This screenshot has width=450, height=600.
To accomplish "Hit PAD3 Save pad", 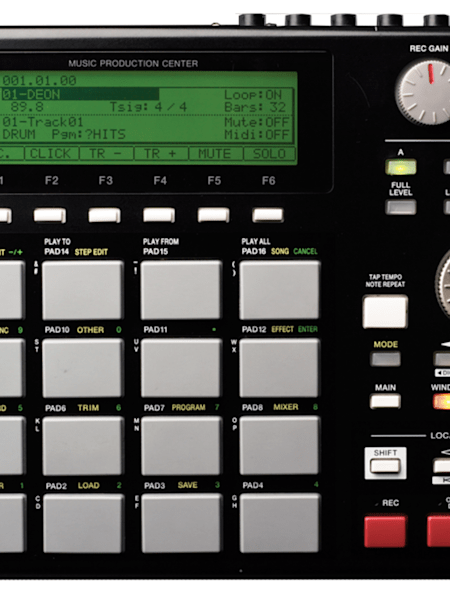I will 181,523.
